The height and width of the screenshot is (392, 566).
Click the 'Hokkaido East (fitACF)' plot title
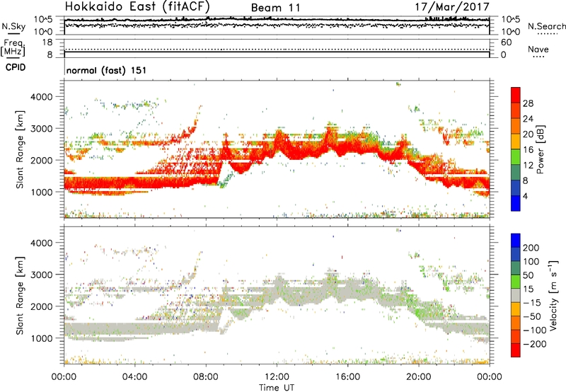click(137, 6)
